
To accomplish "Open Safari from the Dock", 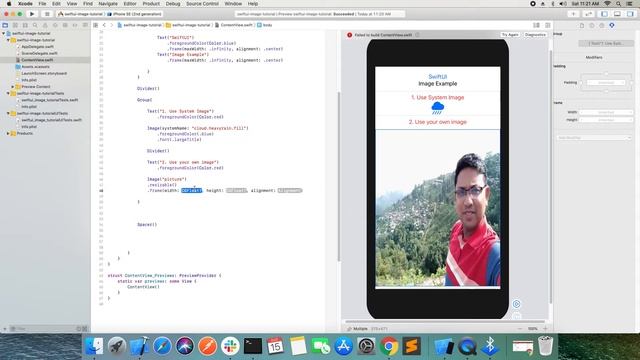I will pos(162,346).
